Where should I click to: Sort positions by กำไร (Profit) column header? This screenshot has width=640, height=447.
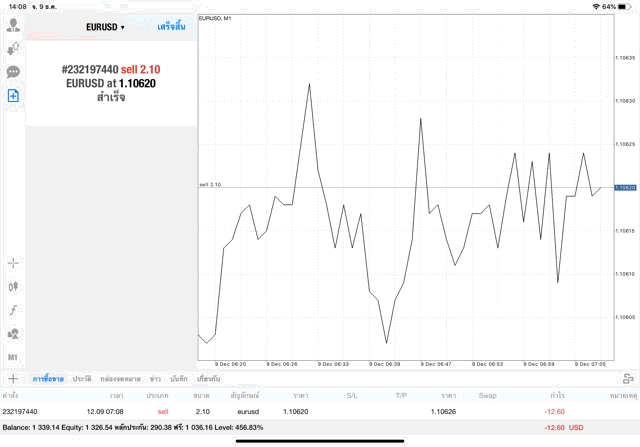coord(557,396)
